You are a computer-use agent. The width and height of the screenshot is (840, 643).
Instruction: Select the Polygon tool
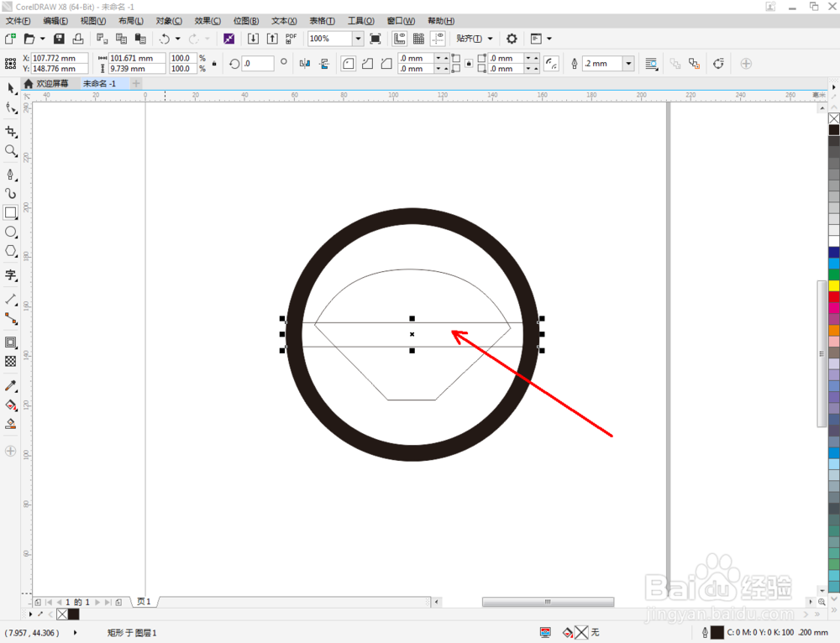[11, 251]
